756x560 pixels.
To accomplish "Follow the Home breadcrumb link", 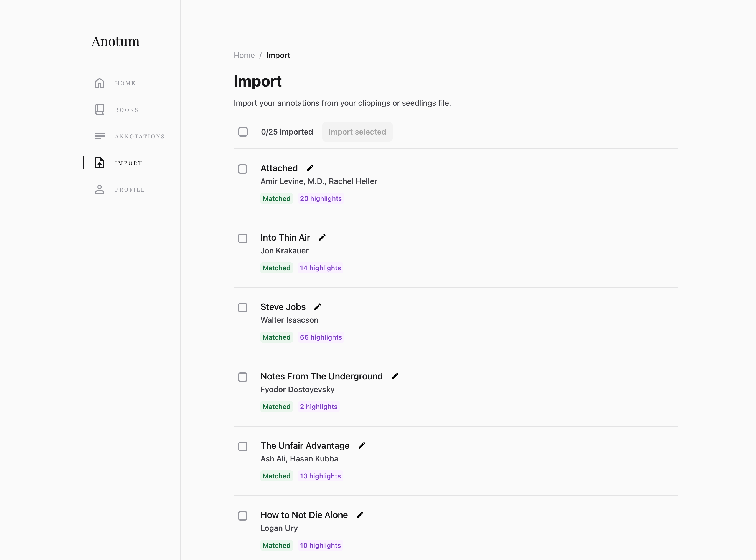I will 244,55.
